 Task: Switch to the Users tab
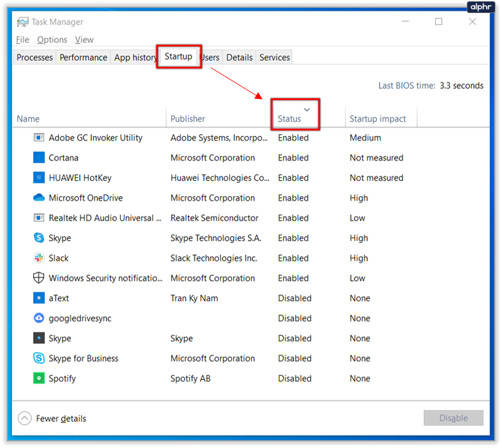tap(210, 57)
